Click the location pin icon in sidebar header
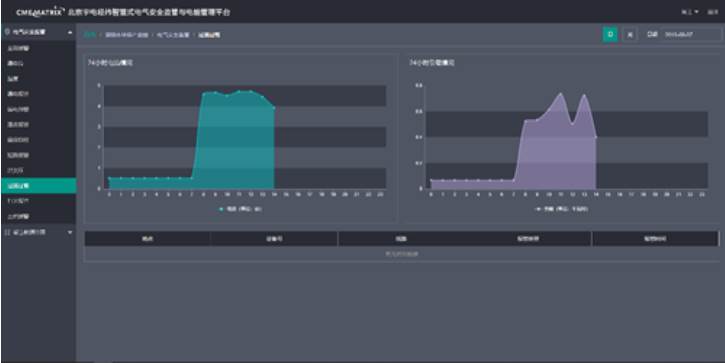This screenshot has width=725, height=363. pyautogui.click(x=7, y=32)
